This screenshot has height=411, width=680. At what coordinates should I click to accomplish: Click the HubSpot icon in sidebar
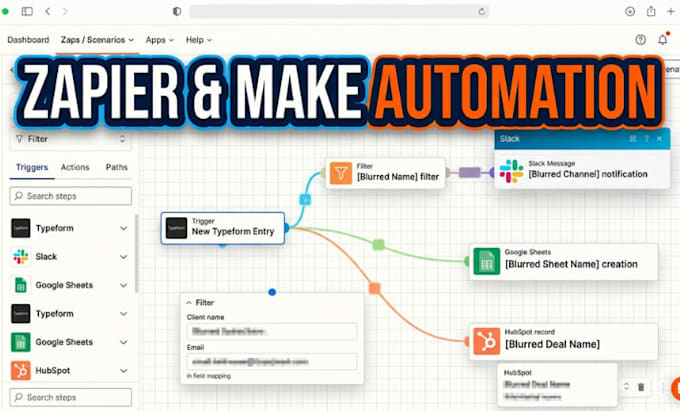[x=20, y=371]
